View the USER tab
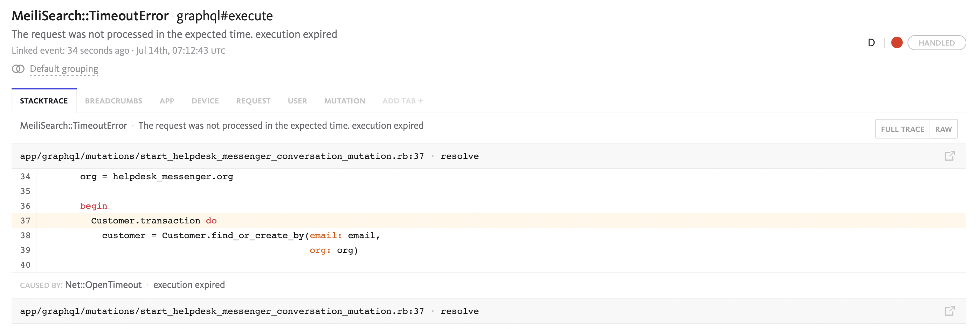The width and height of the screenshot is (980, 329). pyautogui.click(x=297, y=101)
